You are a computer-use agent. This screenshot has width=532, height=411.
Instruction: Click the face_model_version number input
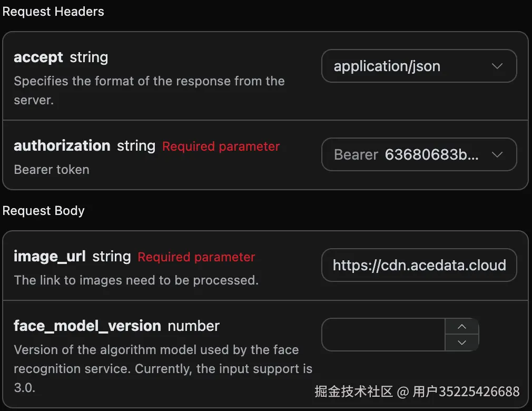point(383,335)
